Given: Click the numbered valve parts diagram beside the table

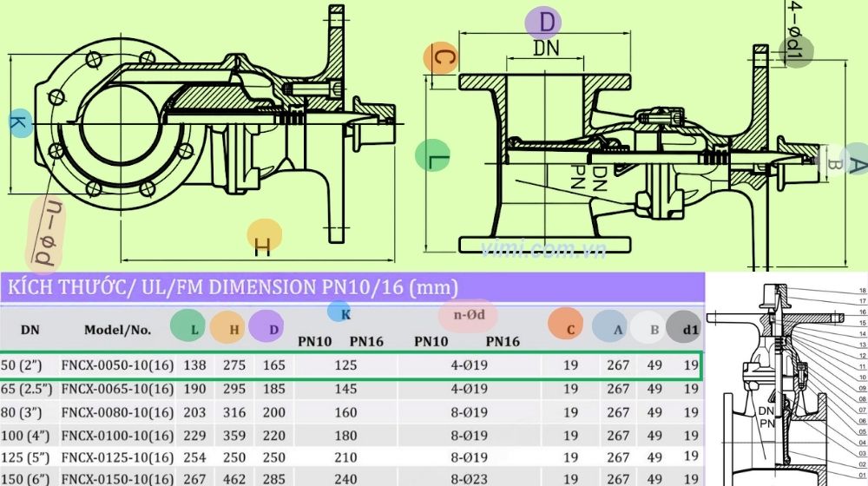Looking at the screenshot, I should coord(787,384).
